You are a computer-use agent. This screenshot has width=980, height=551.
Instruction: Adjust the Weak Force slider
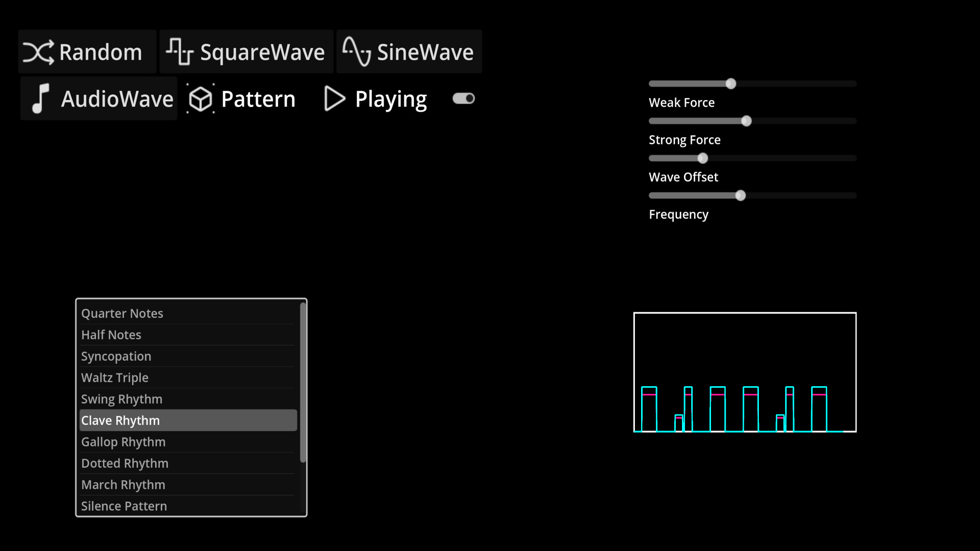click(x=731, y=83)
